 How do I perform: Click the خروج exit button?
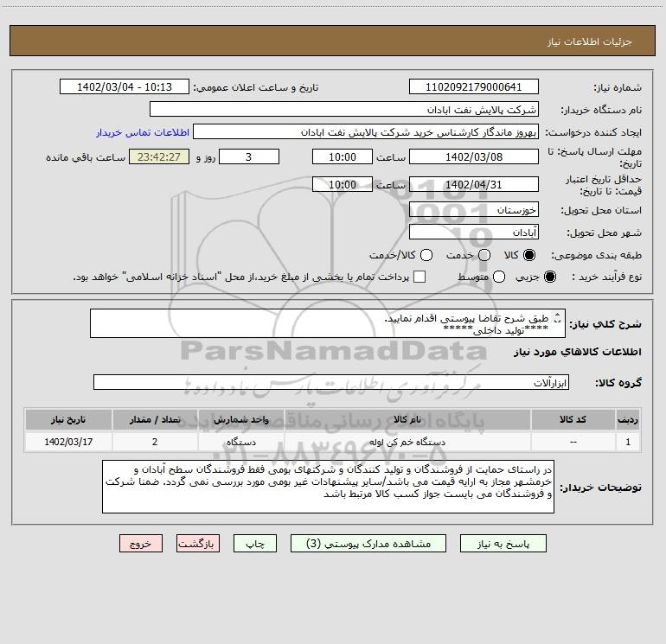(141, 544)
